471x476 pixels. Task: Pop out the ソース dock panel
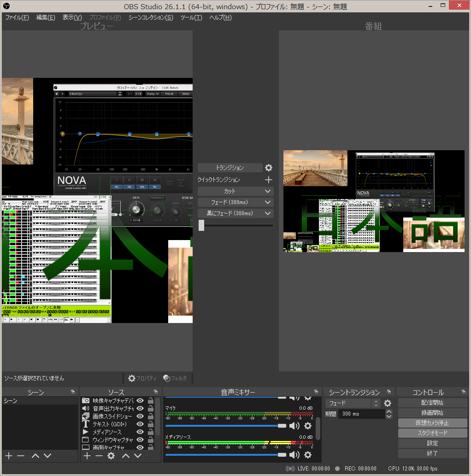click(156, 392)
